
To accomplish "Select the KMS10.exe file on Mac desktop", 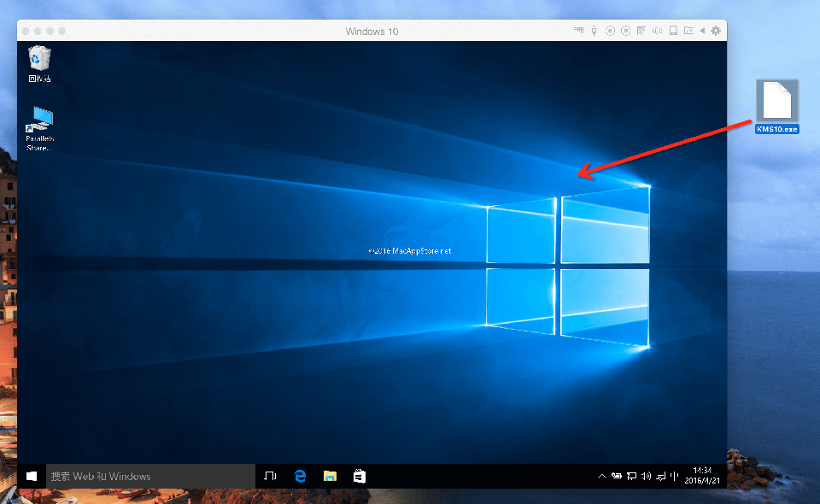I will 777,107.
